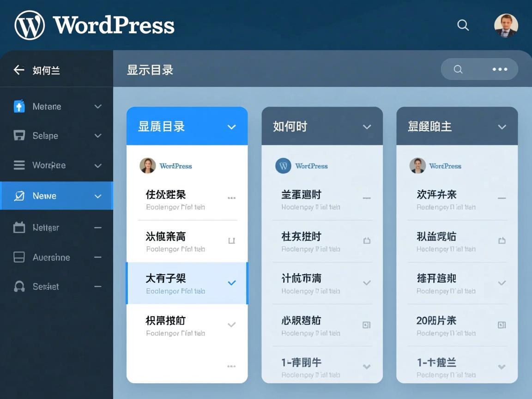532x399 pixels.
Task: Click the calendar icon next to Nettger
Action: pyautogui.click(x=19, y=228)
